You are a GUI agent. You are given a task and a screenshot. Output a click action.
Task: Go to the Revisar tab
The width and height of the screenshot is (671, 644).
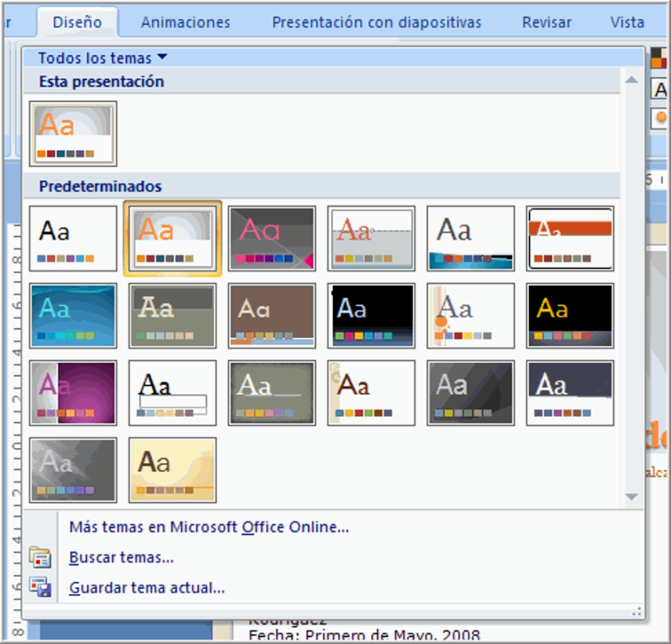pyautogui.click(x=547, y=22)
